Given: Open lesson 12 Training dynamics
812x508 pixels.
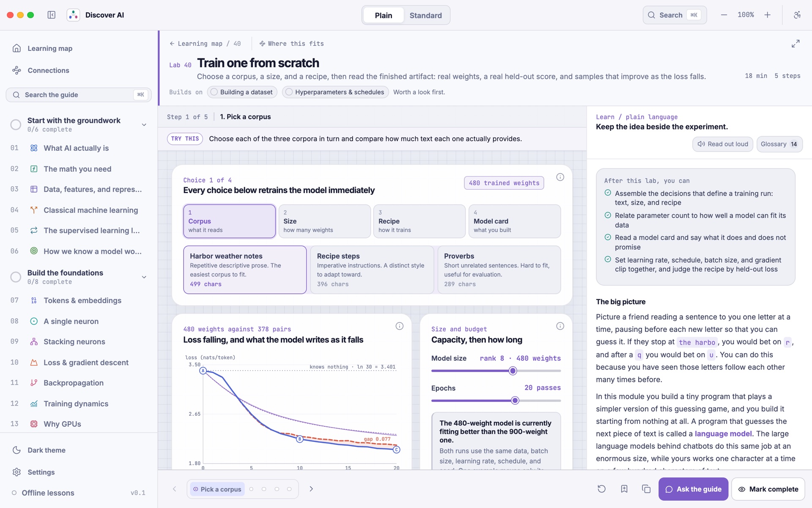Looking at the screenshot, I should (79, 403).
